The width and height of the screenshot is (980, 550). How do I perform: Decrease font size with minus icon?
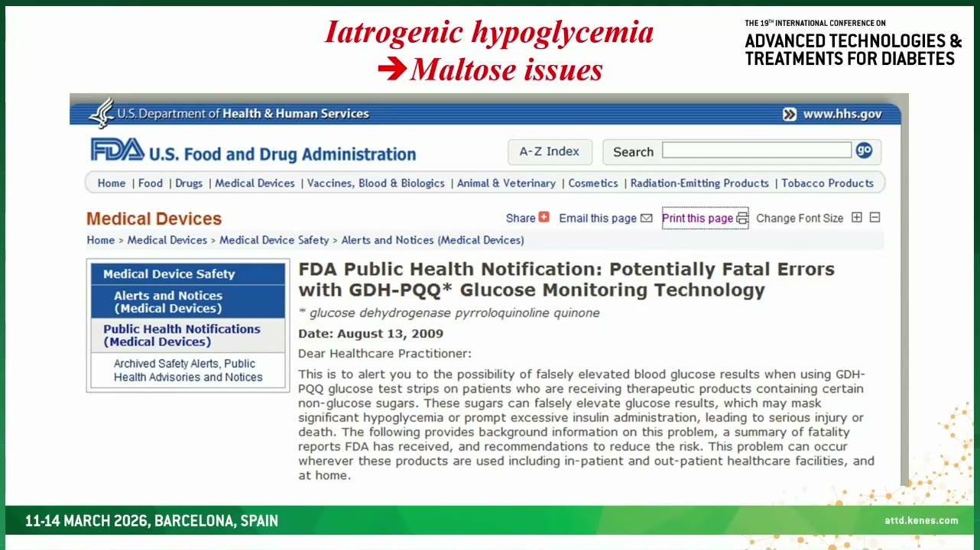875,218
